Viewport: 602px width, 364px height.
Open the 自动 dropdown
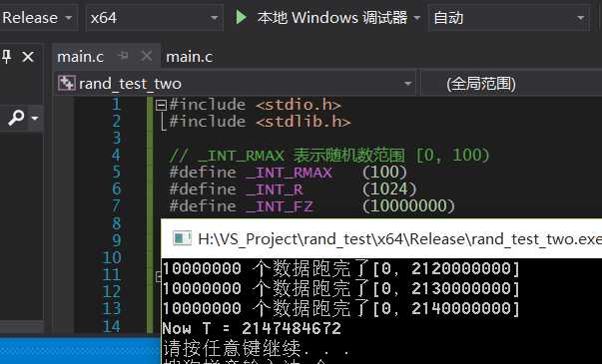(509, 18)
